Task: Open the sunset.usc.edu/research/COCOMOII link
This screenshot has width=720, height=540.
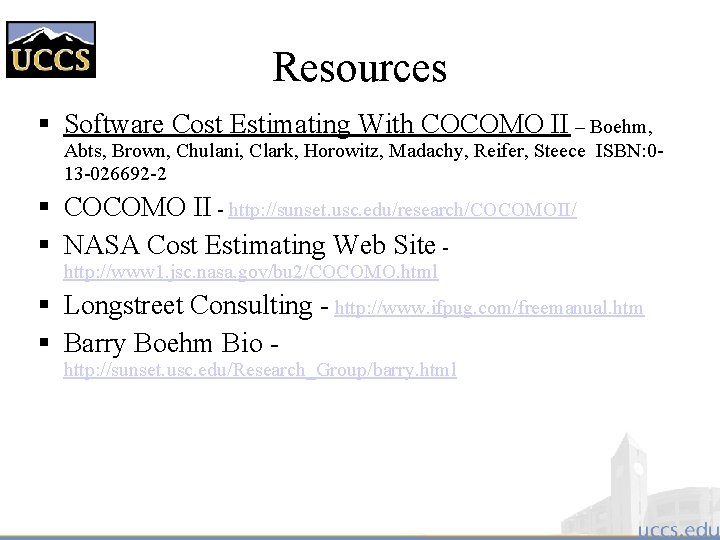Action: click(402, 210)
